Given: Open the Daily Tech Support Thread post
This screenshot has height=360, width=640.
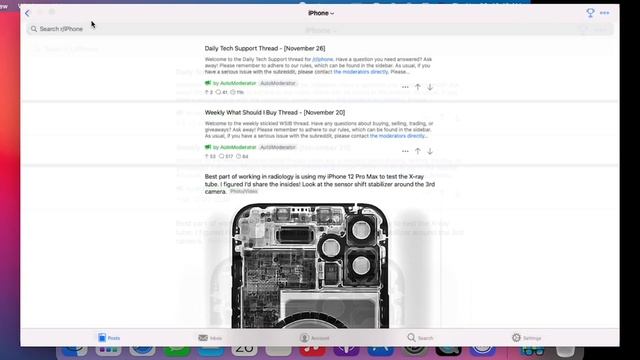Looking at the screenshot, I should tap(265, 48).
